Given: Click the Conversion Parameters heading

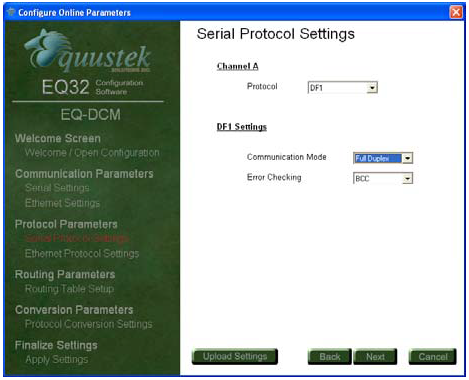Looking at the screenshot, I should point(74,310).
